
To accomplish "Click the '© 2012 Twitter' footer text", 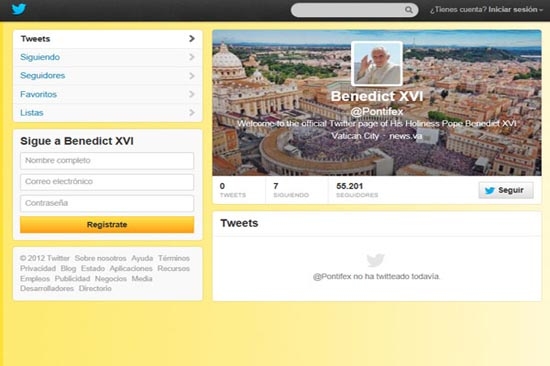I will point(45,258).
